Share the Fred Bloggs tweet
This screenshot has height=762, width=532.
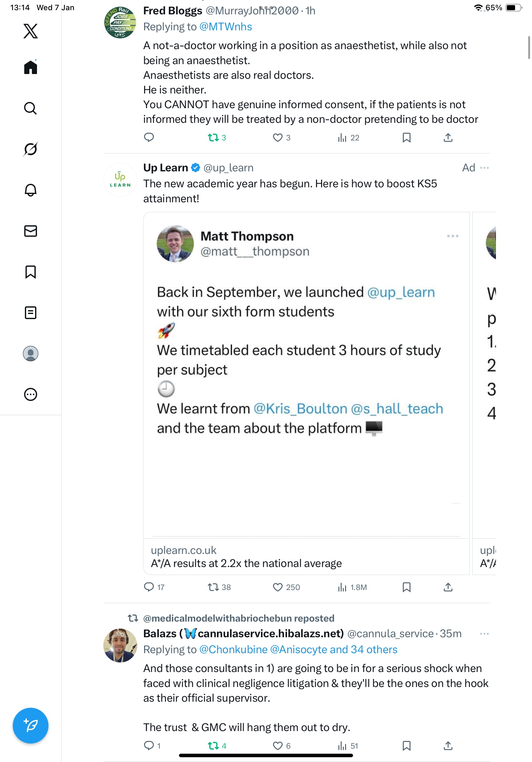coord(448,138)
